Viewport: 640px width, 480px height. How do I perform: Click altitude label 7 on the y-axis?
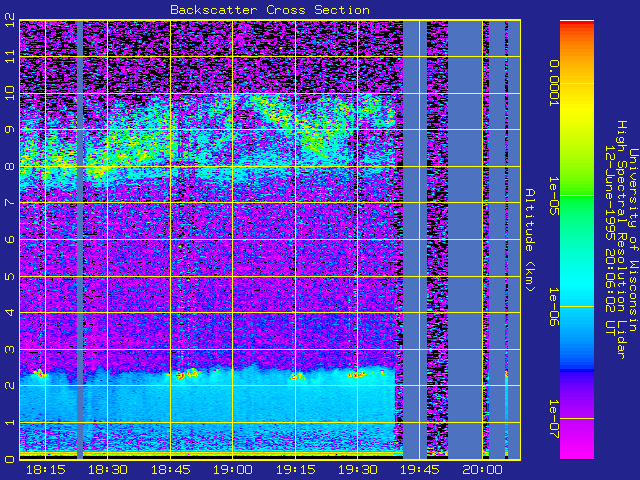[10, 202]
